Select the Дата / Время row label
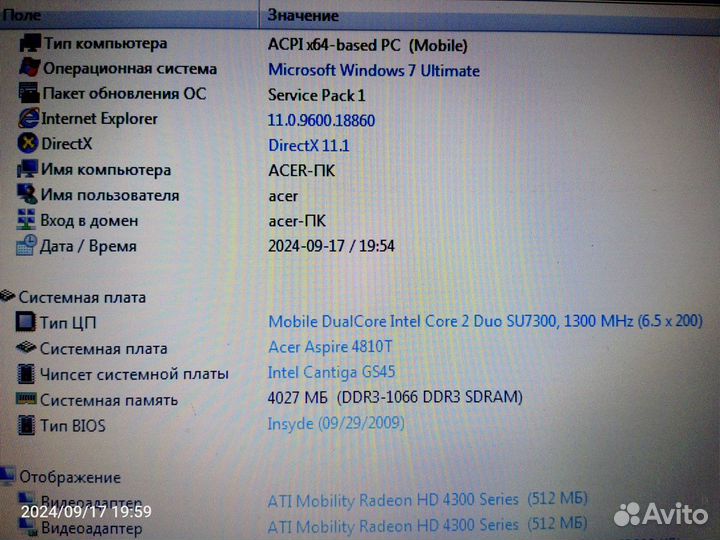Screen dimensions: 720x540 88,246
